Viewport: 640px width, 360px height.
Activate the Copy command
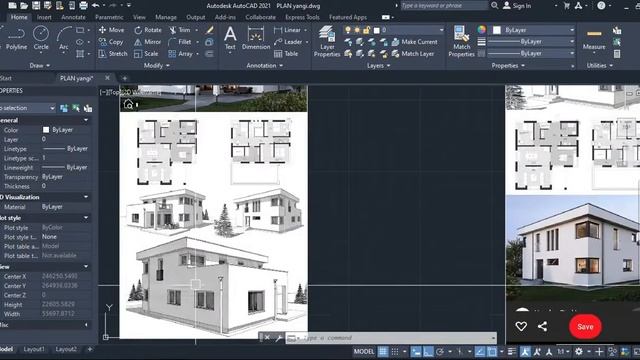coord(111,42)
